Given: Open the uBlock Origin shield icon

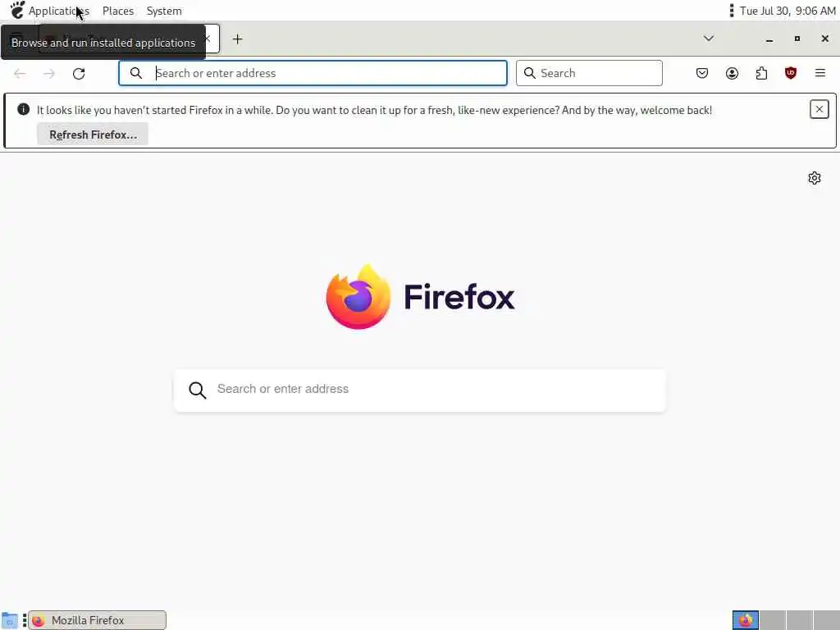Looking at the screenshot, I should click(x=791, y=73).
